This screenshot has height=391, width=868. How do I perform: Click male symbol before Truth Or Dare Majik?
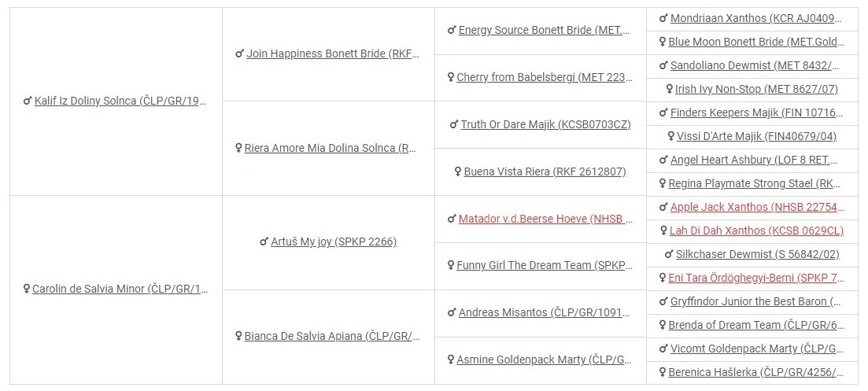pyautogui.click(x=454, y=124)
